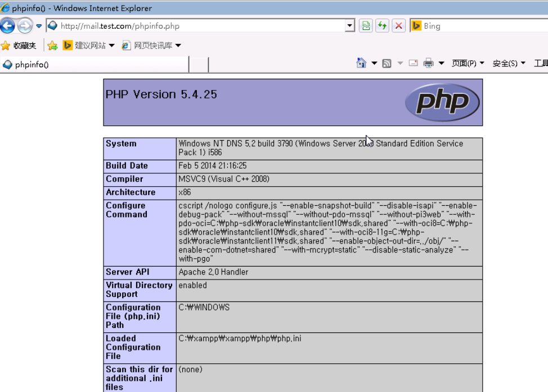Expand the 建议网站 dropdown arrow
This screenshot has height=392, width=548.
tap(111, 46)
